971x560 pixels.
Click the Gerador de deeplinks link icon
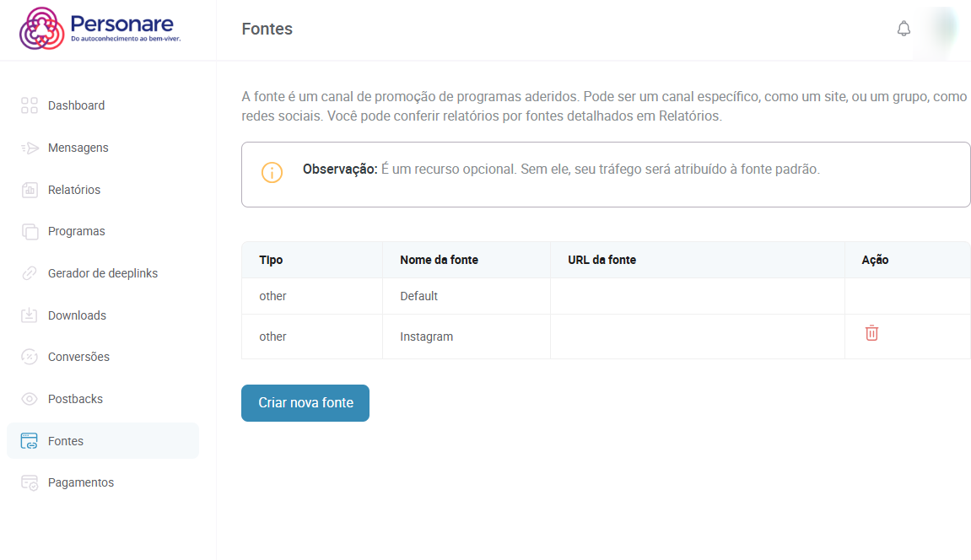30,273
